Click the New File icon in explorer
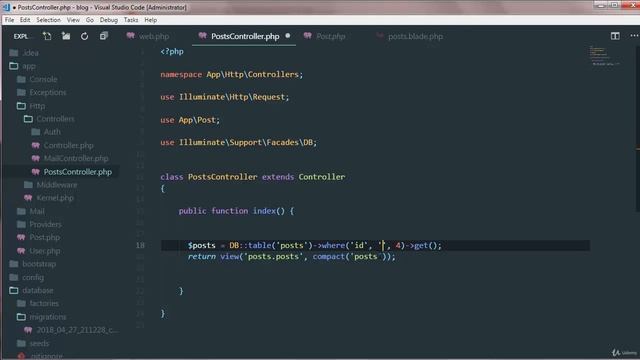This screenshot has height=360, width=640. point(47,36)
